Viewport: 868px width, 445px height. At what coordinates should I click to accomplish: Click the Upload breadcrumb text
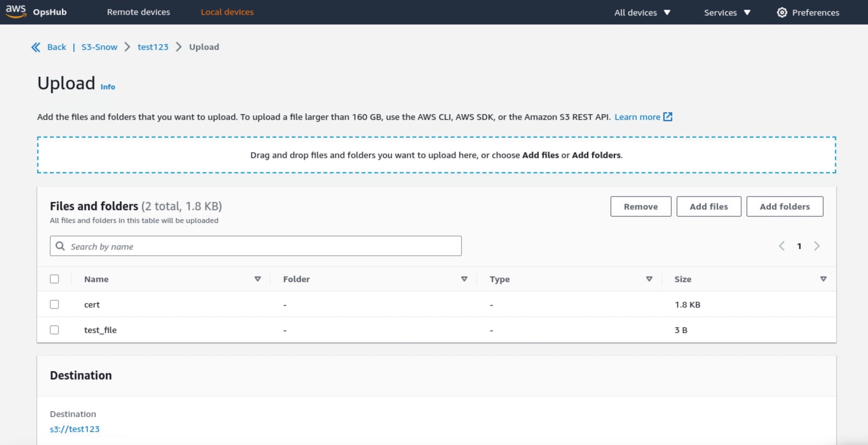[x=204, y=47]
